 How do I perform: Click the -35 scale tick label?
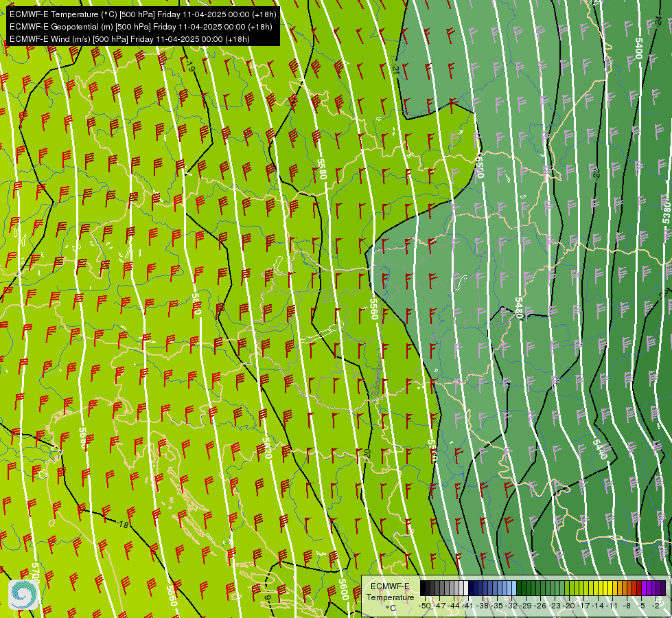coord(497,606)
